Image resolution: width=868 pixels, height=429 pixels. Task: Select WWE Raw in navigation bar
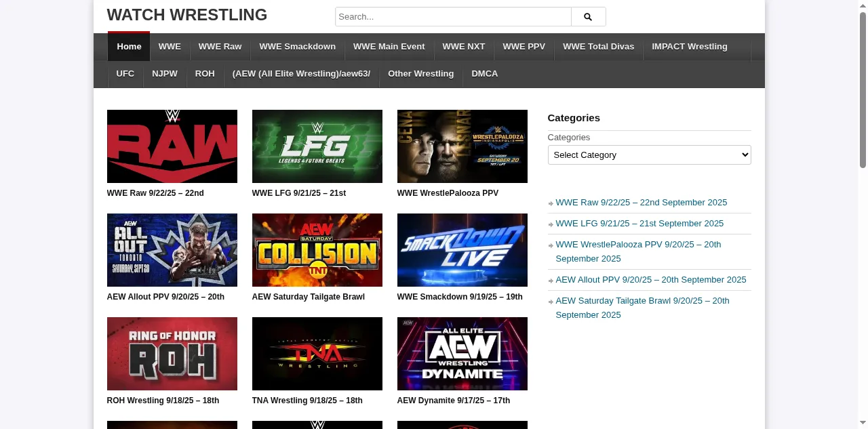point(220,47)
